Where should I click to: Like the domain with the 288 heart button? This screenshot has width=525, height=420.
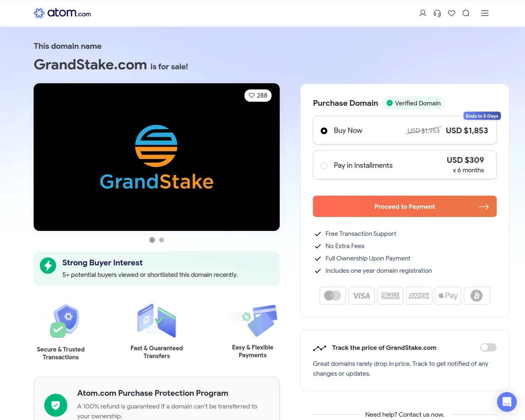(x=258, y=96)
